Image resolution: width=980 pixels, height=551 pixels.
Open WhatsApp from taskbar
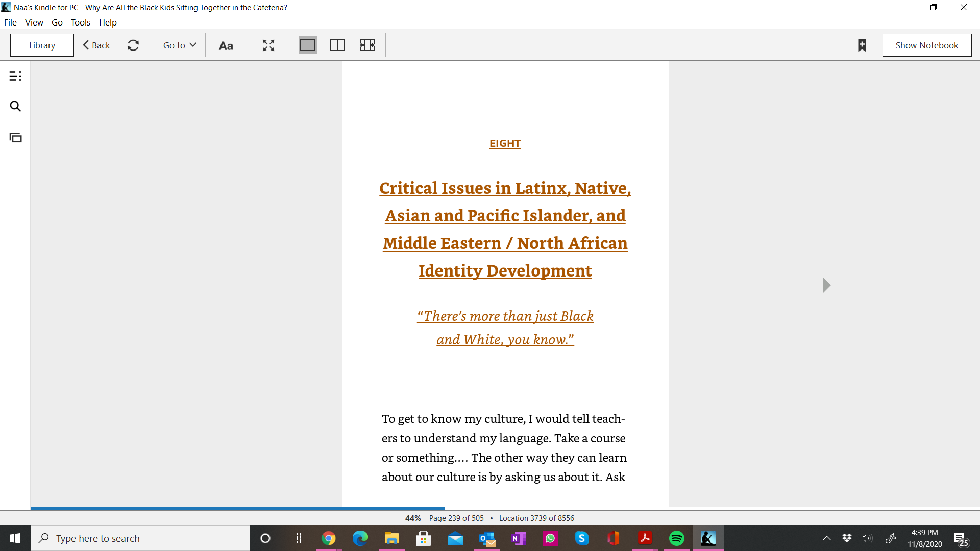point(550,538)
